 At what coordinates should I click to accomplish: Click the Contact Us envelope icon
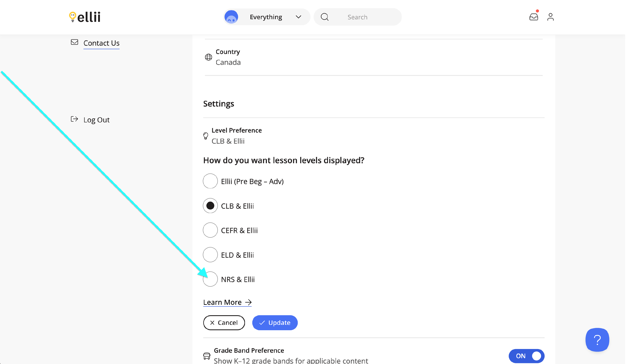click(74, 42)
